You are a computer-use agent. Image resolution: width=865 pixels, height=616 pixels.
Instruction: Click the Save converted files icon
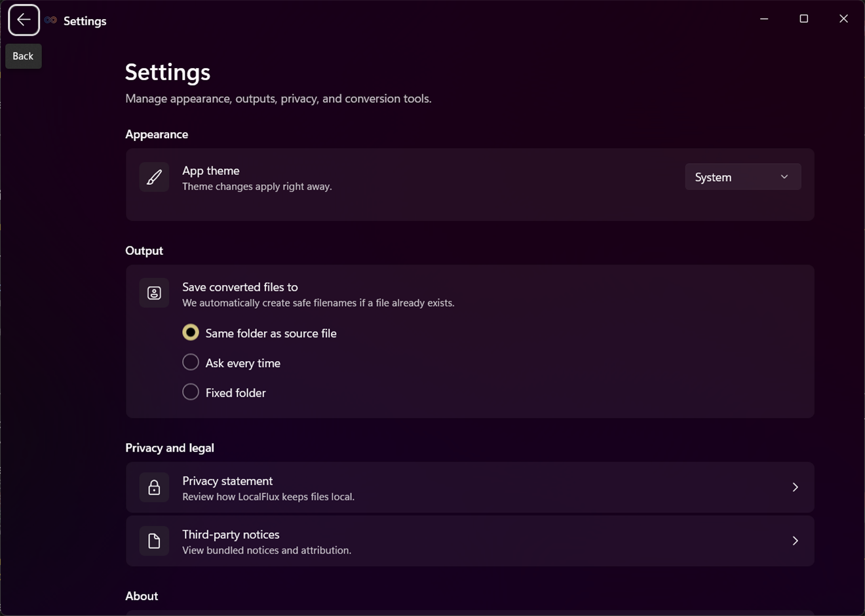pos(154,293)
